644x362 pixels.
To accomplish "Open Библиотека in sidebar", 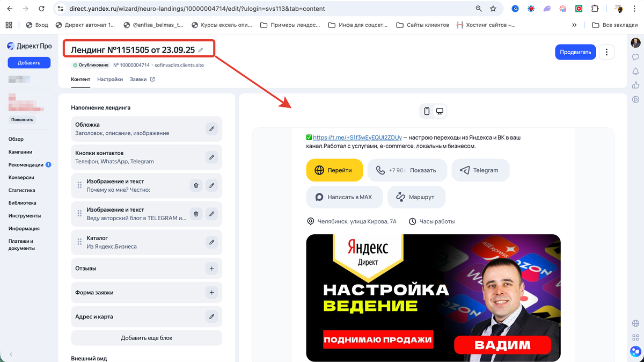I will [x=23, y=203].
